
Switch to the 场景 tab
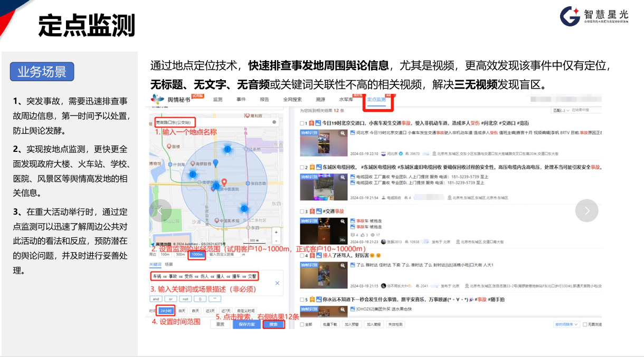click(168, 264)
